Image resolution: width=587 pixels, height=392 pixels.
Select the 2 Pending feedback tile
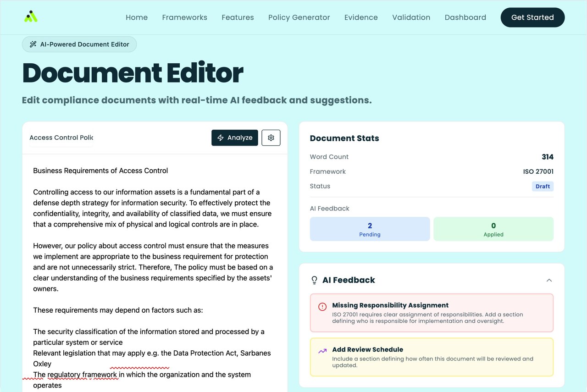coord(370,229)
